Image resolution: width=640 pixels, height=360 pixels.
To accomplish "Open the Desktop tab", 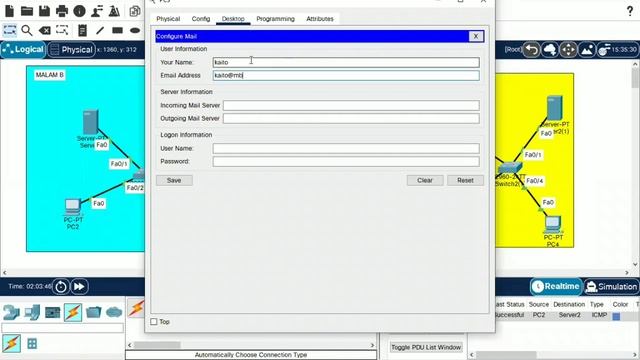I will click(233, 19).
